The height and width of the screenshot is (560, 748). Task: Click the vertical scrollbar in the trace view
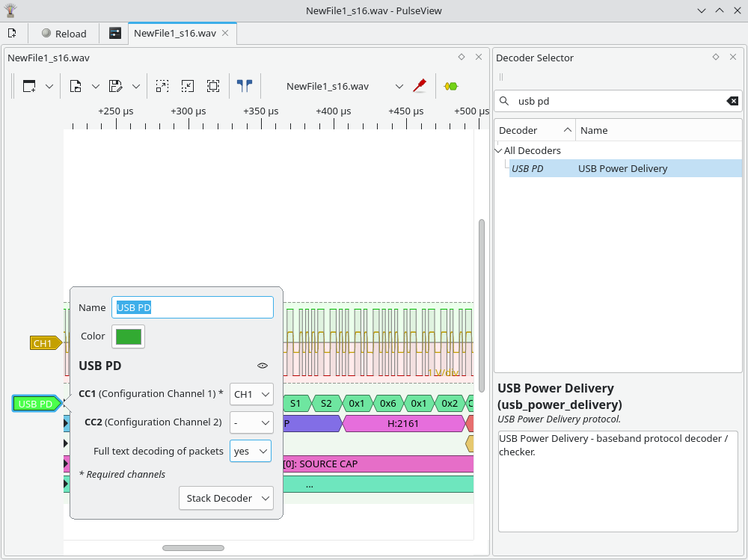(482, 306)
